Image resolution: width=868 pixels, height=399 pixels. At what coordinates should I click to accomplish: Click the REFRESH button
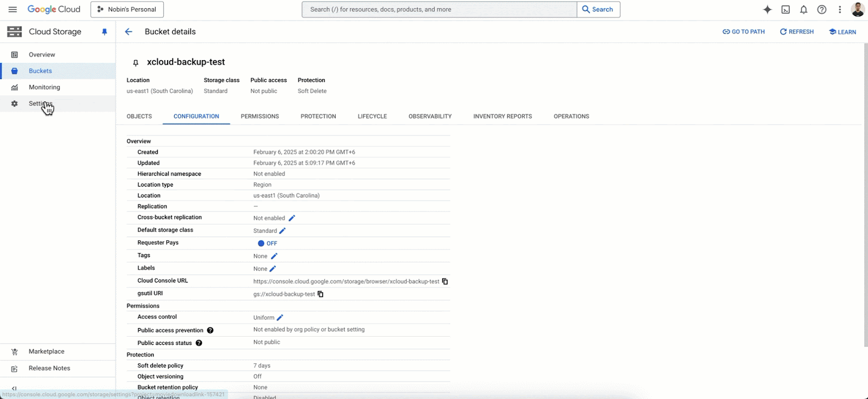pos(797,31)
